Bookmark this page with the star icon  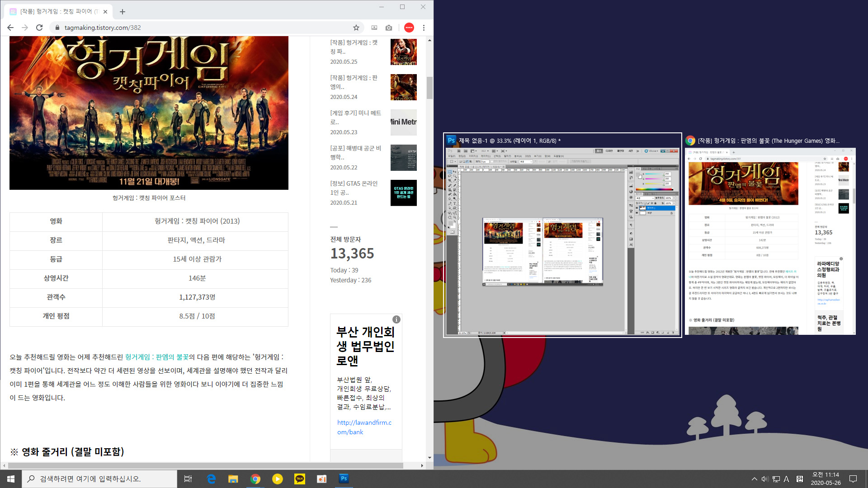356,28
